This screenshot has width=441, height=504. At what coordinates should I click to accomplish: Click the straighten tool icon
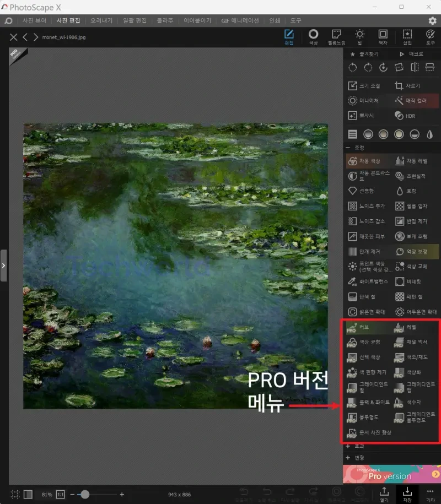point(399,67)
